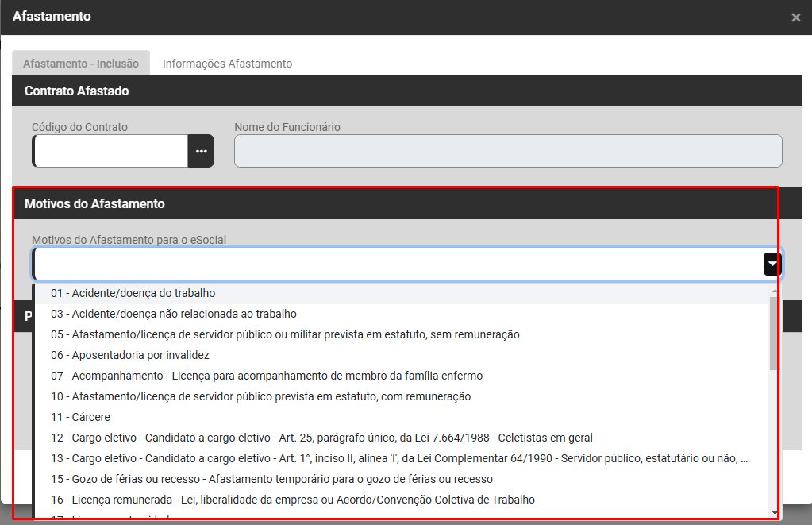Pick 16 - Licença remunerada option

point(292,500)
